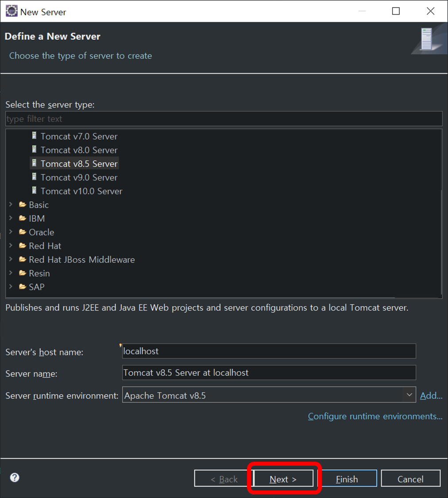The height and width of the screenshot is (498, 448).
Task: Expand the IBM category
Action: point(11,218)
